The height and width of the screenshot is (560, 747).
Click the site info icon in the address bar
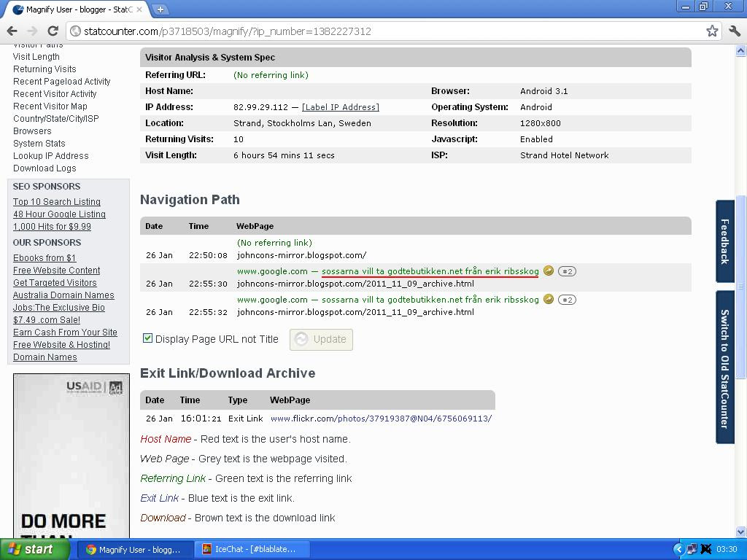(x=75, y=31)
